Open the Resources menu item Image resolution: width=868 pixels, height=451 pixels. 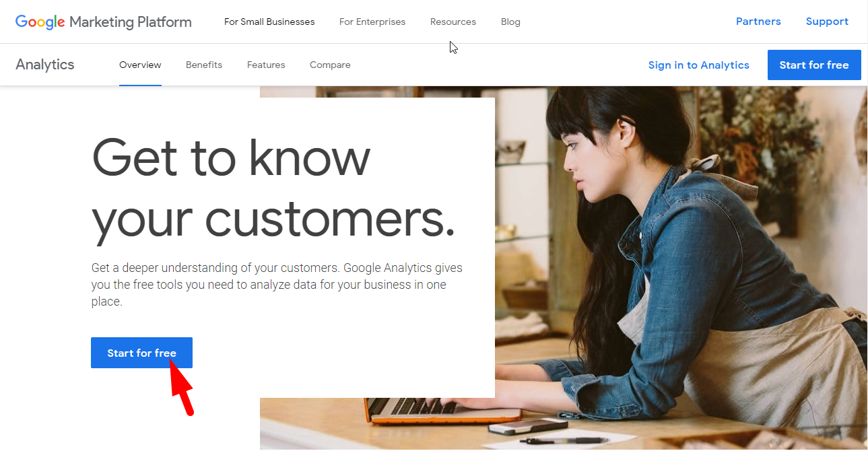tap(453, 22)
